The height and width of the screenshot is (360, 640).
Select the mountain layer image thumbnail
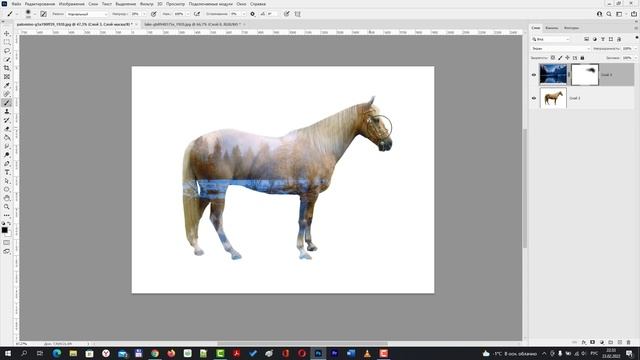point(553,75)
